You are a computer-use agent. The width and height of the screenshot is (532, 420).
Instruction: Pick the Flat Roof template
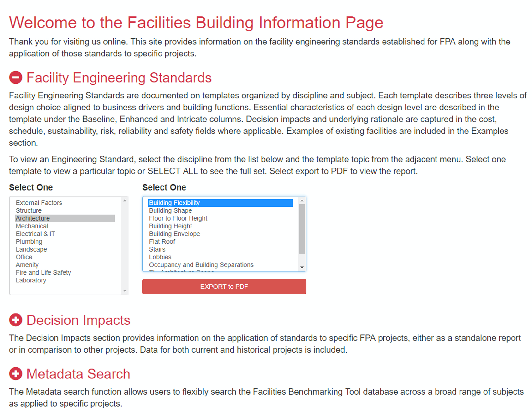pos(162,241)
